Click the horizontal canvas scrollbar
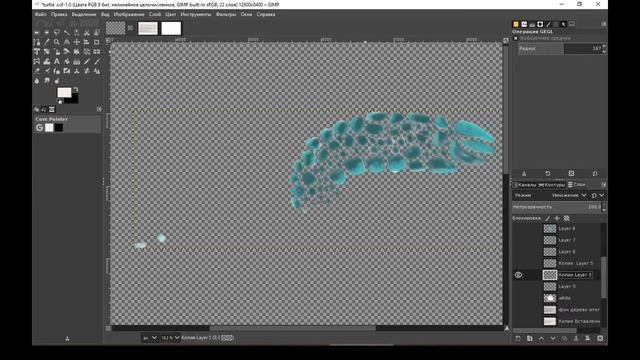 (x=292, y=328)
